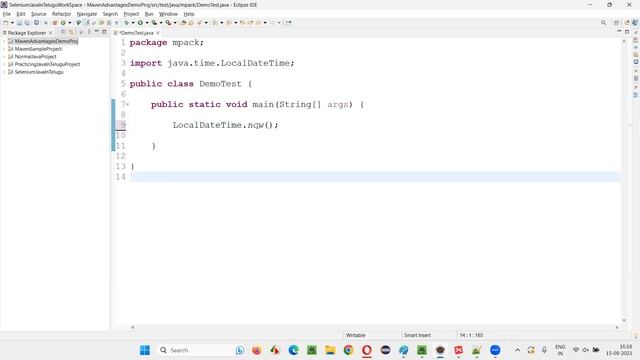This screenshot has height=360, width=640.
Task: Open the Source menu
Action: point(39,14)
